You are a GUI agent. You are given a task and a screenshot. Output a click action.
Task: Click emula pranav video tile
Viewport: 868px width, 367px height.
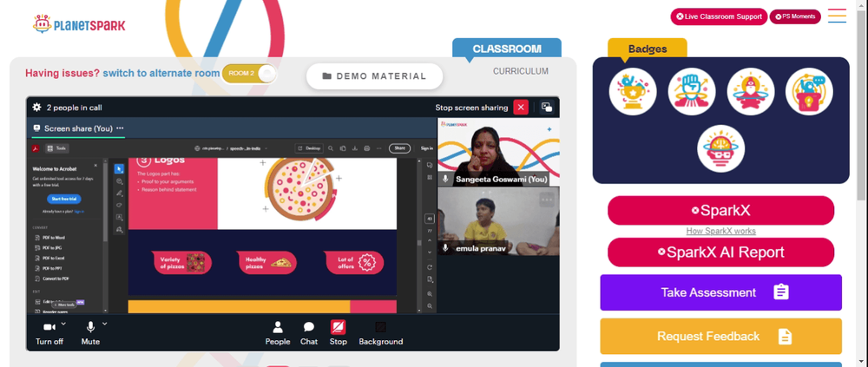pyautogui.click(x=498, y=221)
